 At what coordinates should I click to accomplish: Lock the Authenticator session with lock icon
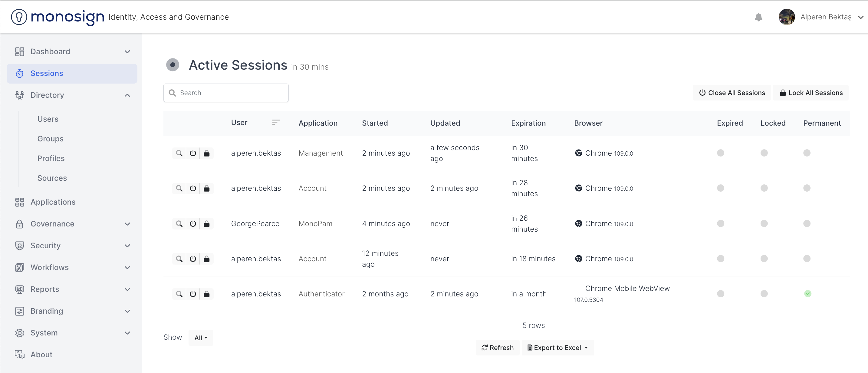(206, 294)
